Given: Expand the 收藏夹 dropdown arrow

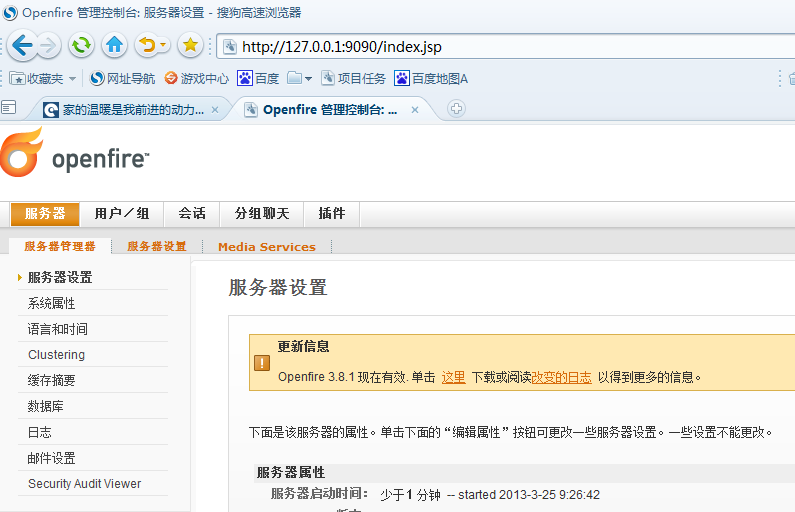Looking at the screenshot, I should [x=72, y=79].
